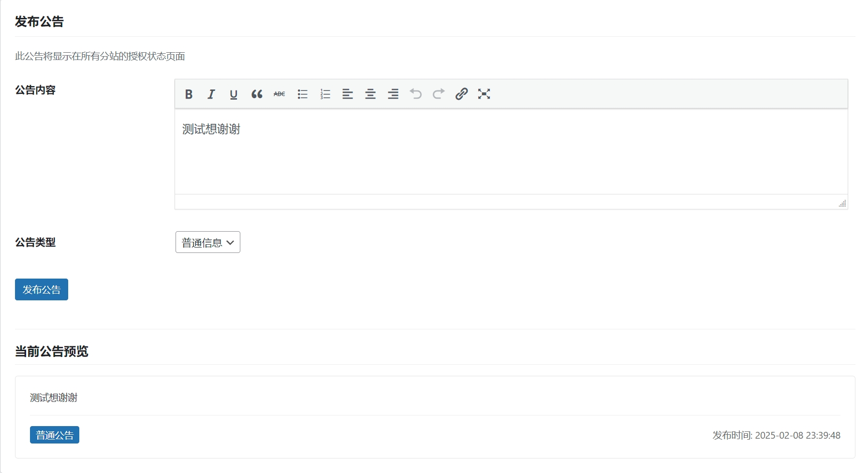Click the preview text 测试想谢谢
The width and height of the screenshot is (868, 473).
coord(54,398)
